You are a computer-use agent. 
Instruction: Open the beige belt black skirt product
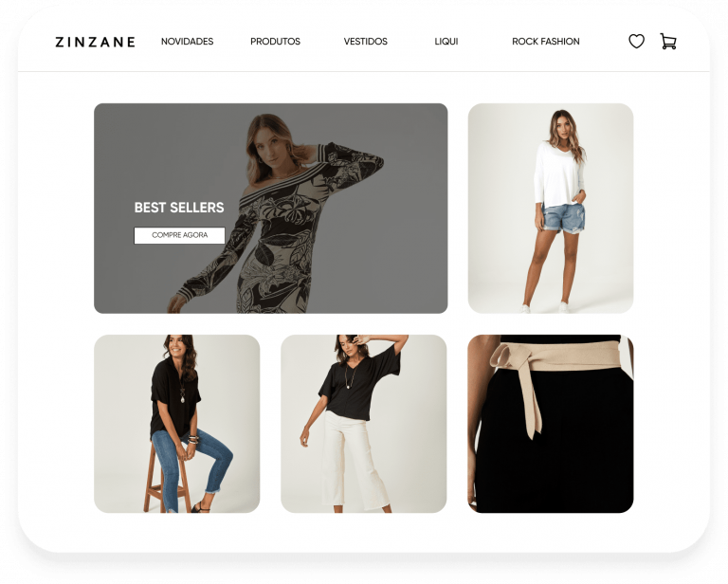(551, 424)
